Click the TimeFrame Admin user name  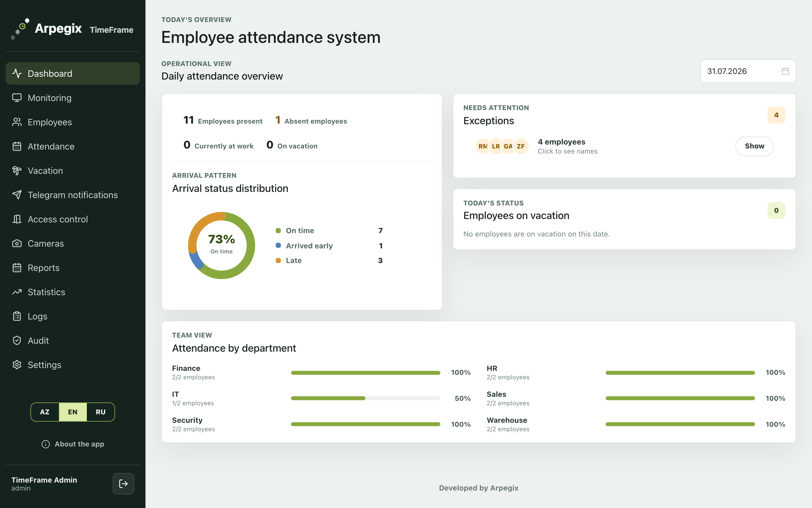point(44,480)
